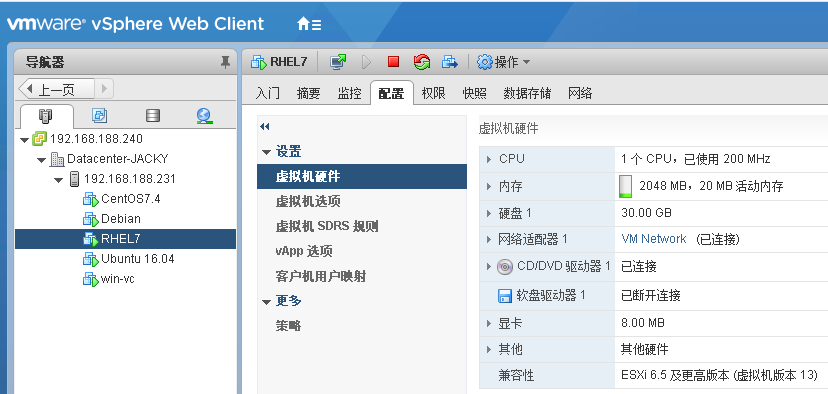Screen dimensions: 828x394
Task: Select Datacenter-JACKY in tree
Action: (x=117, y=159)
